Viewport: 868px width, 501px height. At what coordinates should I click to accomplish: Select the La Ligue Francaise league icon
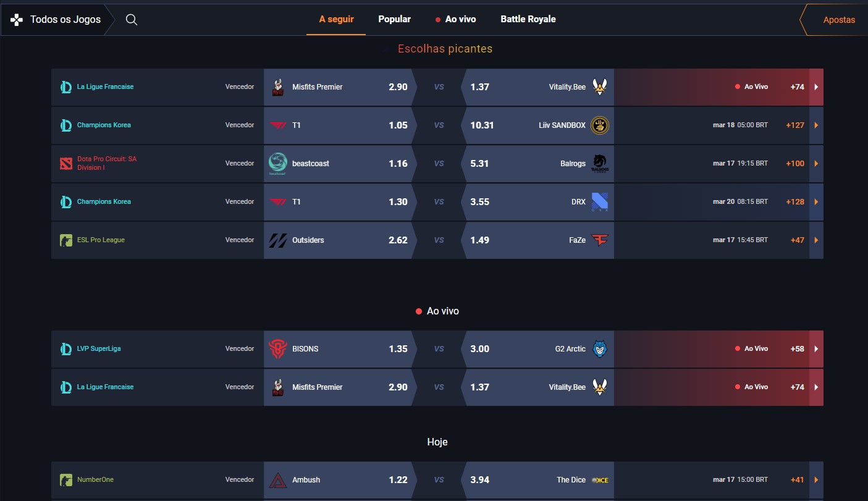(65, 86)
